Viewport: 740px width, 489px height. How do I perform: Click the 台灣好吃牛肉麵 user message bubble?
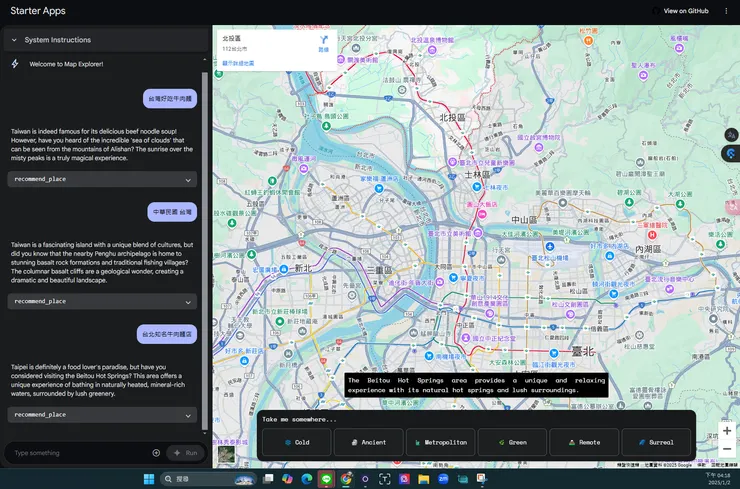[x=170, y=99]
